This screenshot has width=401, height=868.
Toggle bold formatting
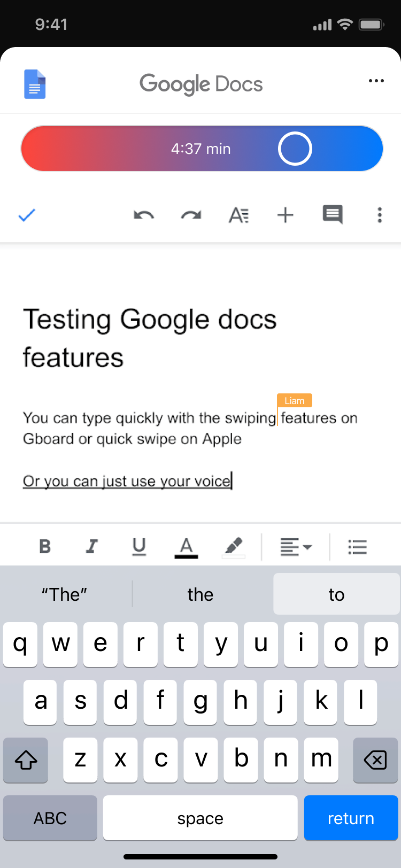[45, 546]
